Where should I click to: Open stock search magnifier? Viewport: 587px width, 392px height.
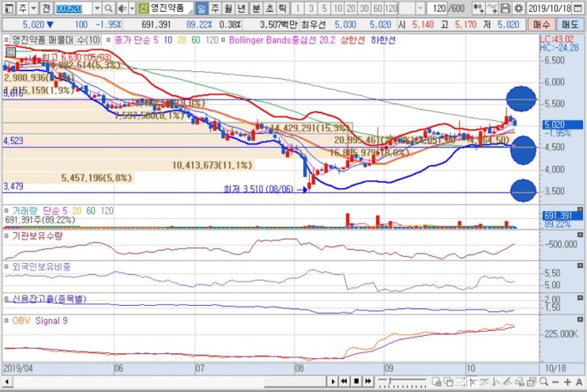pos(108,8)
